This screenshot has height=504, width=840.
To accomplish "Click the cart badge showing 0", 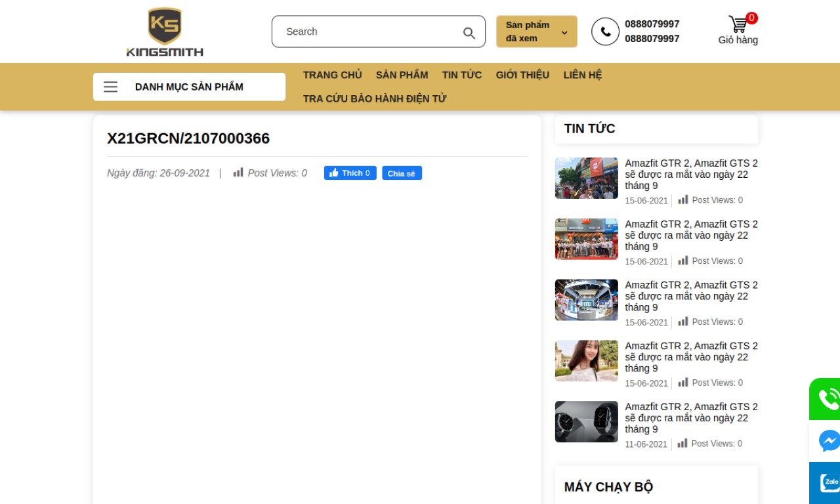I will coord(751,18).
